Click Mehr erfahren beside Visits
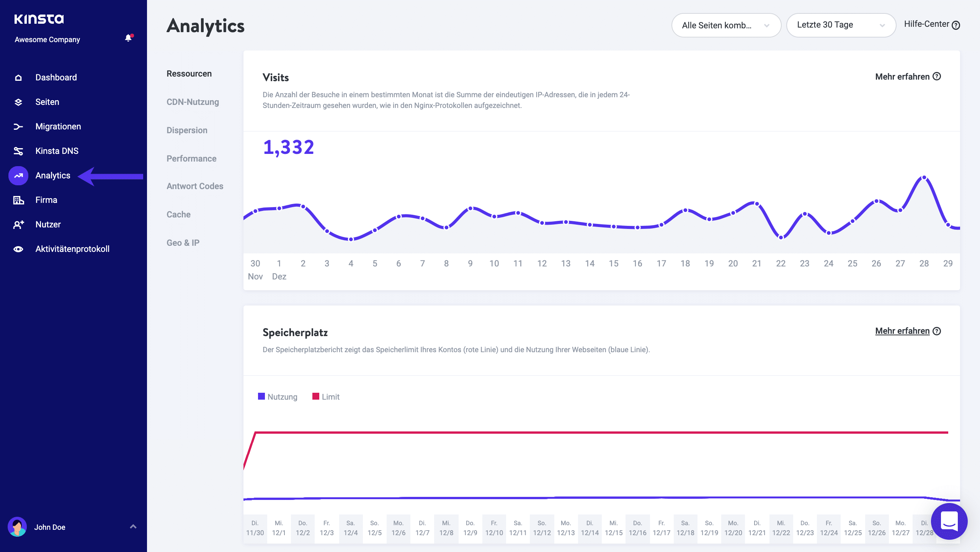 point(903,77)
